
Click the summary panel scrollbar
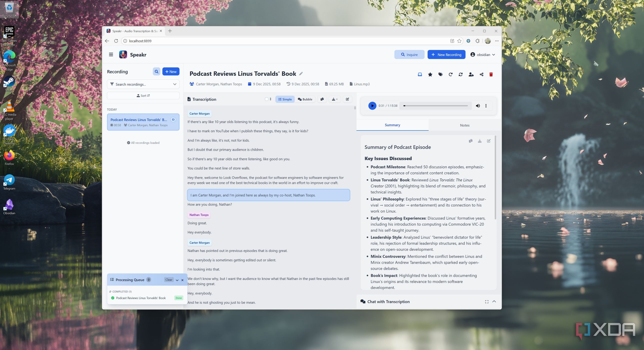[x=495, y=178]
